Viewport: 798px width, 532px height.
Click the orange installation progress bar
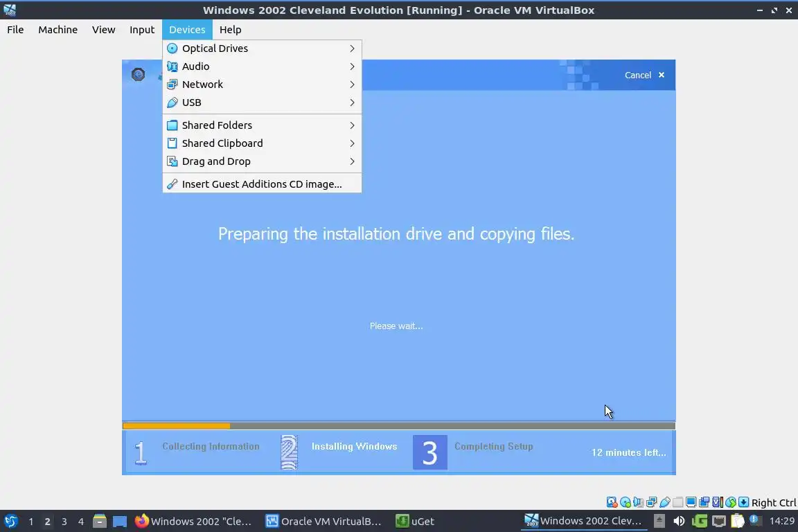coord(177,426)
